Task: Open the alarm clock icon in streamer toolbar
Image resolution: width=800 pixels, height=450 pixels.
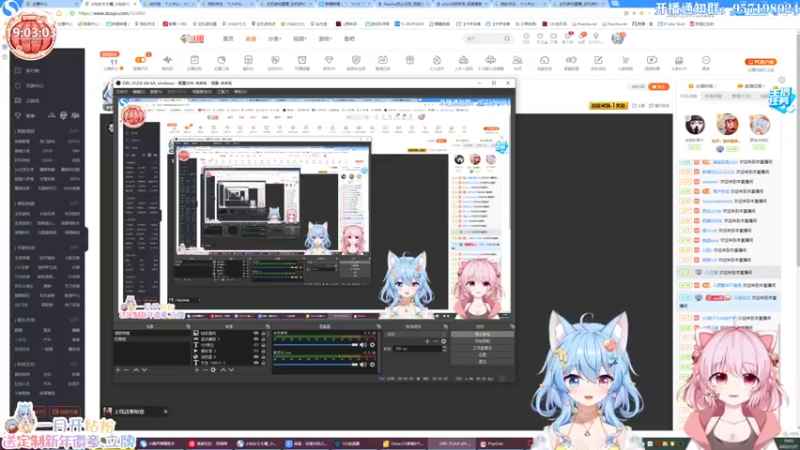Action: coord(302,60)
